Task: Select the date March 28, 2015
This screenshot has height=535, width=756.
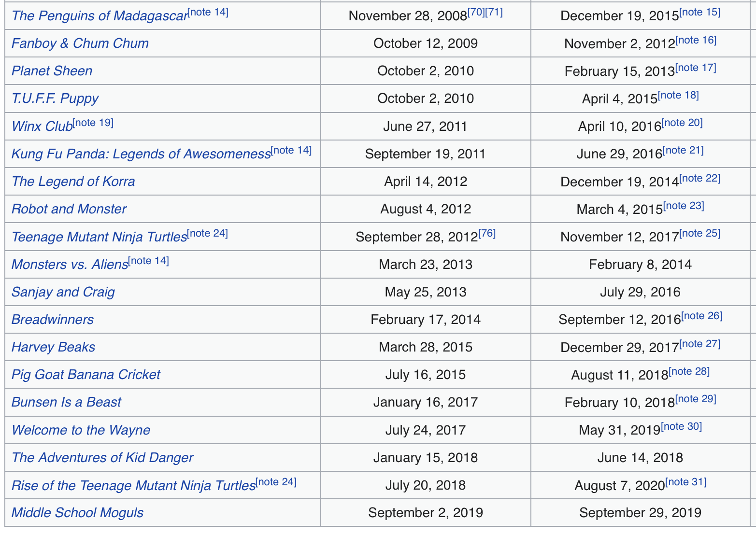Action: pyautogui.click(x=426, y=347)
